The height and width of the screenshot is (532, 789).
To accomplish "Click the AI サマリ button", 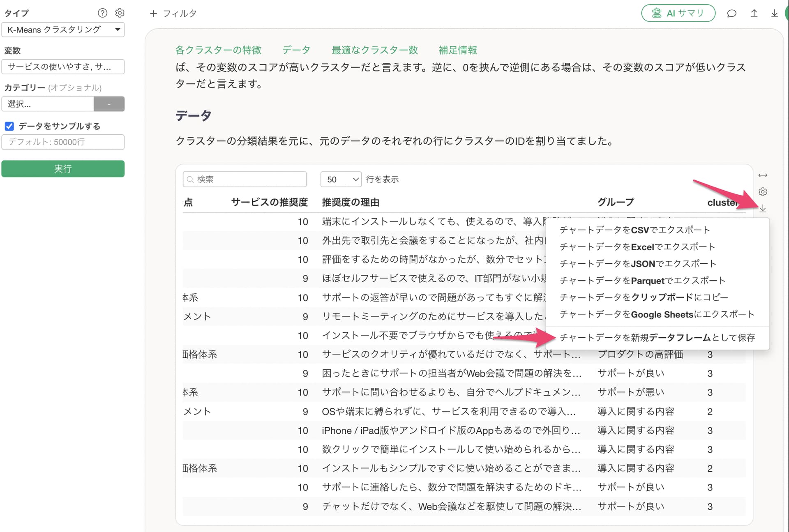I will tap(678, 14).
